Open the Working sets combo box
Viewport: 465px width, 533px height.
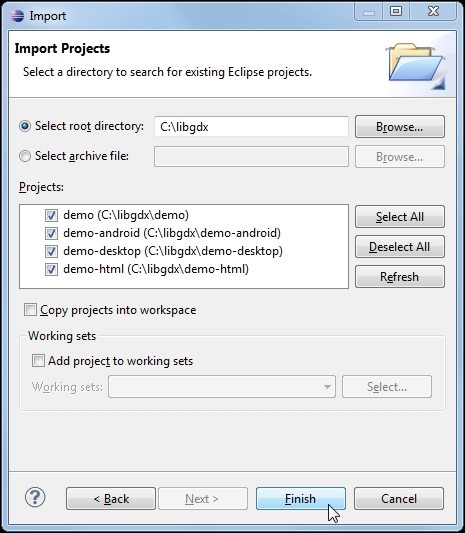click(x=222, y=386)
